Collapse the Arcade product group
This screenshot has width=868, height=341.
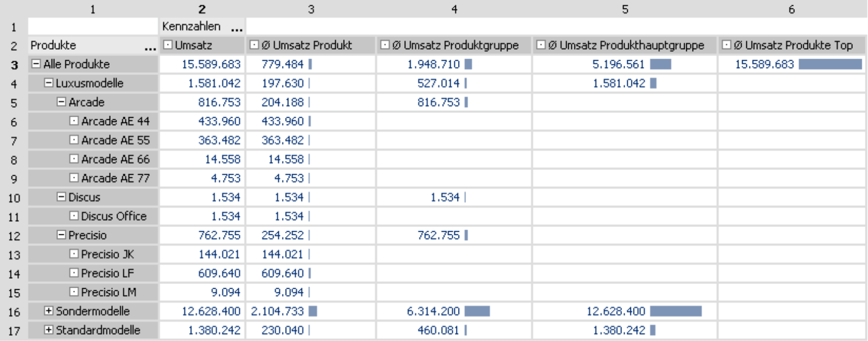(x=61, y=102)
